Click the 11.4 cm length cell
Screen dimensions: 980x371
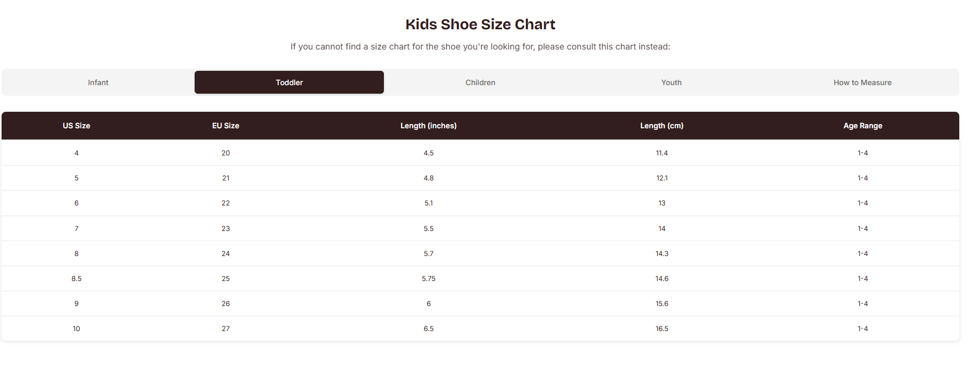pos(661,153)
